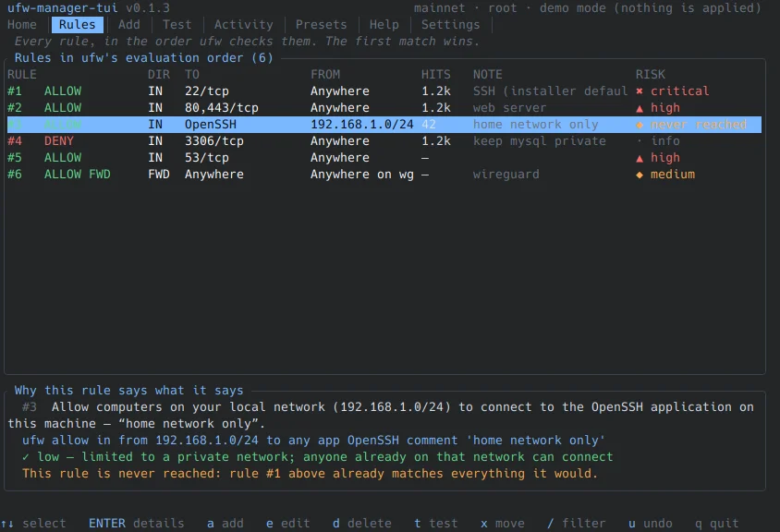Click the 'wireguard' note
The image size is (780, 532).
[x=506, y=175]
